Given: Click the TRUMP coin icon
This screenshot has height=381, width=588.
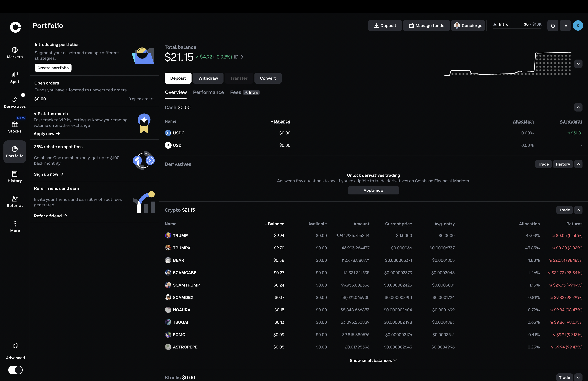Looking at the screenshot, I should (168, 235).
